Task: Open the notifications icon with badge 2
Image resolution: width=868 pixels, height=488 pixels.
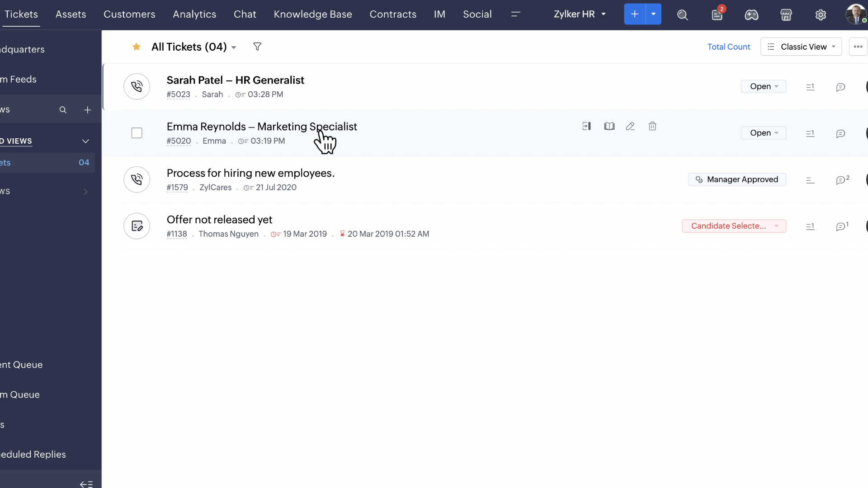Action: coord(717,15)
